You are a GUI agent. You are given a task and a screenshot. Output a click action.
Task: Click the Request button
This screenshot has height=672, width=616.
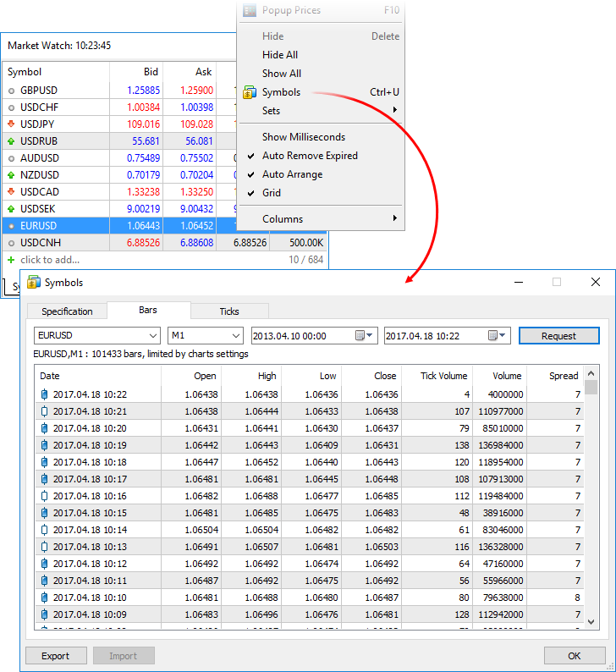click(558, 335)
